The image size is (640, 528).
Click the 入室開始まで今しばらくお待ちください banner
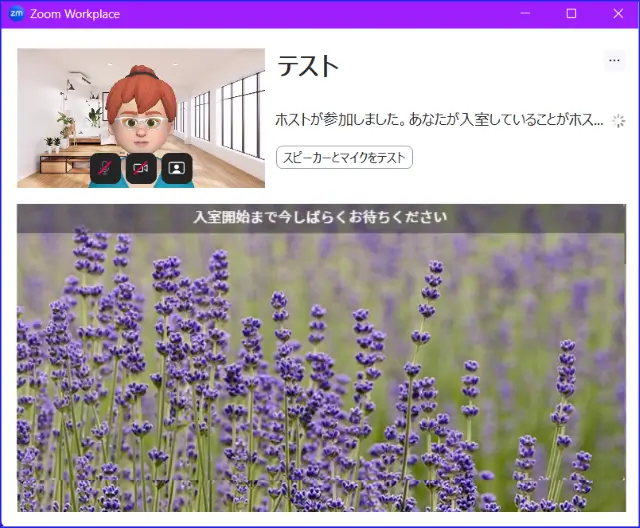(320, 217)
